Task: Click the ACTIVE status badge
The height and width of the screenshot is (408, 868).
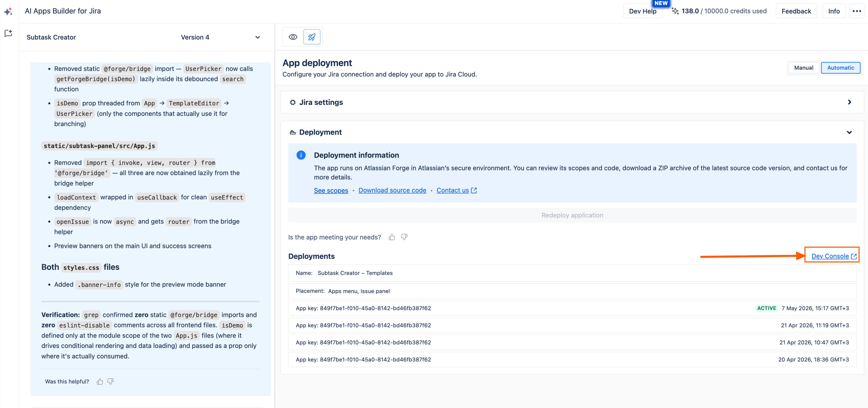Action: click(x=766, y=308)
